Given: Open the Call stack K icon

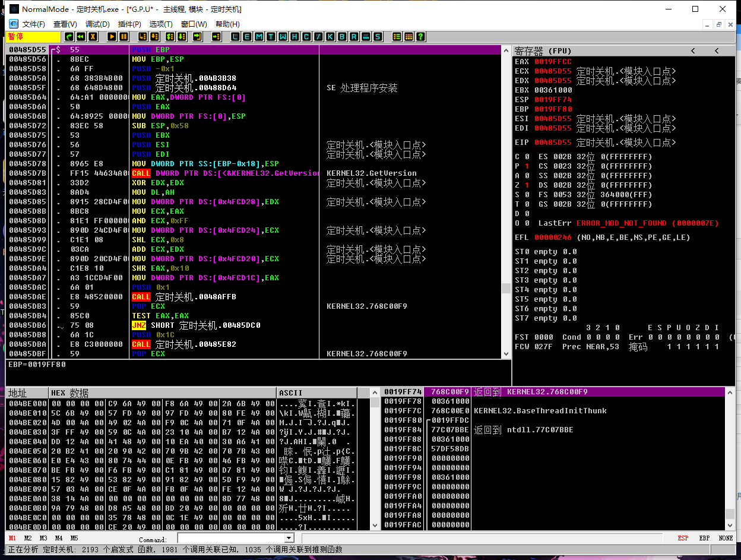Looking at the screenshot, I should click(331, 37).
